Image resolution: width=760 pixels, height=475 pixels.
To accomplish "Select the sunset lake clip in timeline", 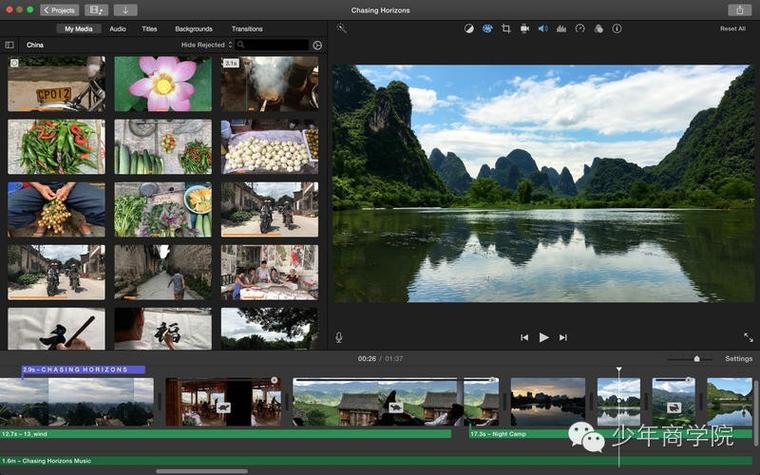I will (x=548, y=402).
